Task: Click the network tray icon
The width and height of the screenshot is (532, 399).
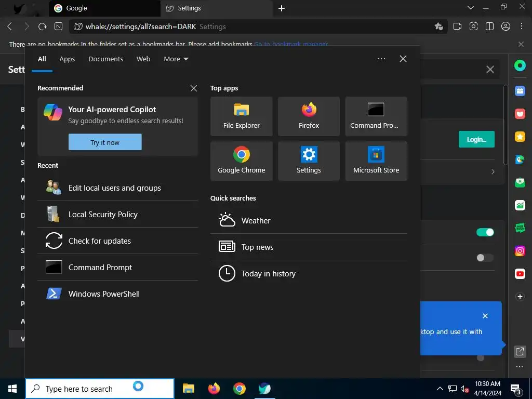Action: tap(453, 389)
